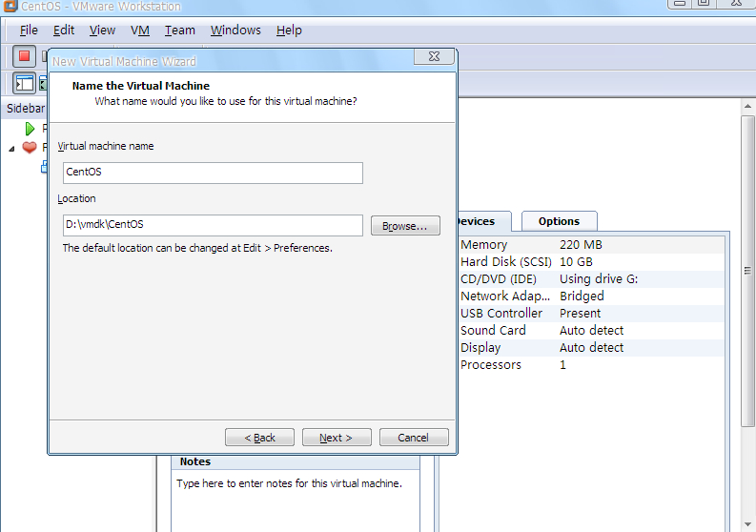
Task: Click the scrollbar up arrow
Action: point(747,106)
